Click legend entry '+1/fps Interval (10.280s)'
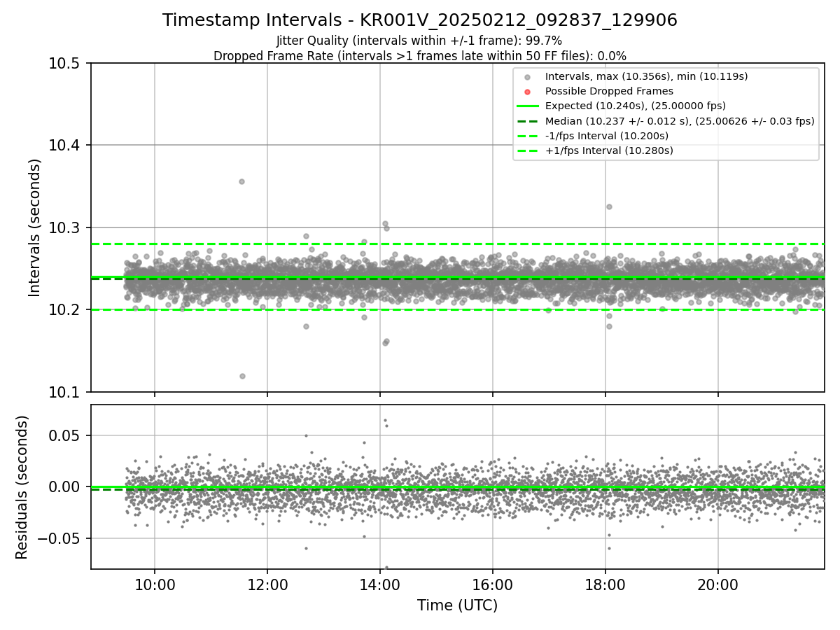The image size is (840, 630). coord(609,150)
